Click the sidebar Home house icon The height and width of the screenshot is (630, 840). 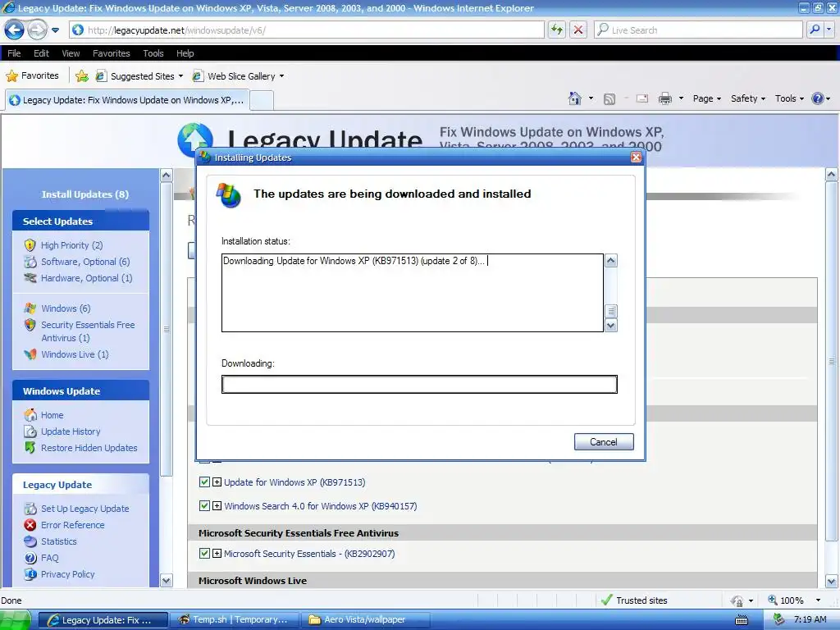tap(30, 415)
